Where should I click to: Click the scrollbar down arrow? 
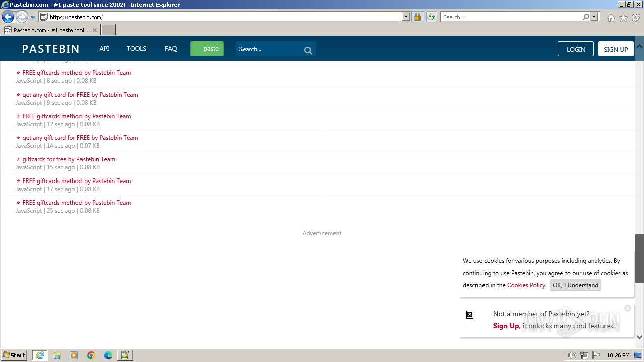tap(639, 337)
